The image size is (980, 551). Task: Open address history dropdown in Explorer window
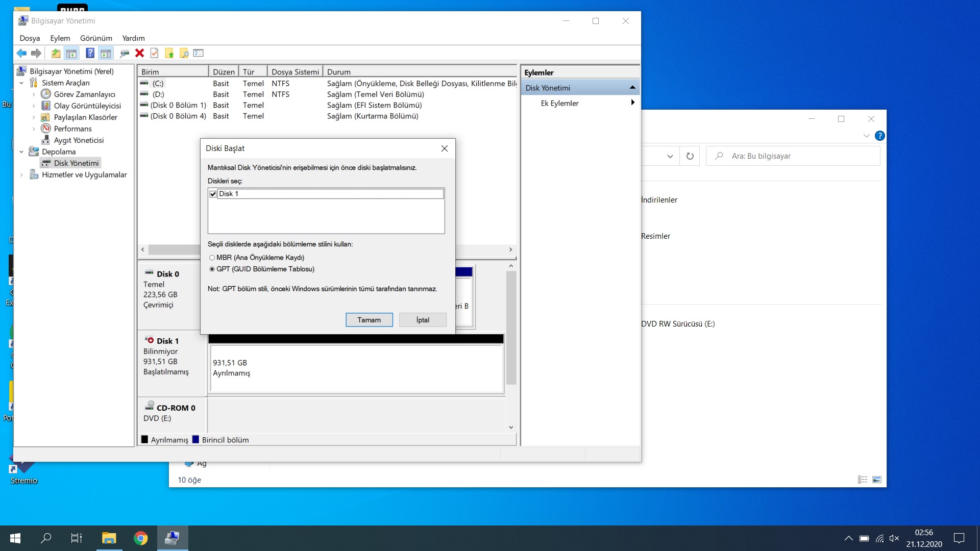(x=670, y=156)
